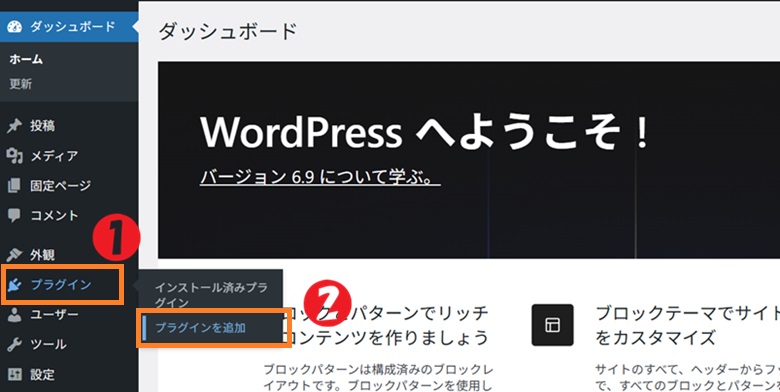
Task: Click the ダッシュボード page title
Action: (x=228, y=31)
